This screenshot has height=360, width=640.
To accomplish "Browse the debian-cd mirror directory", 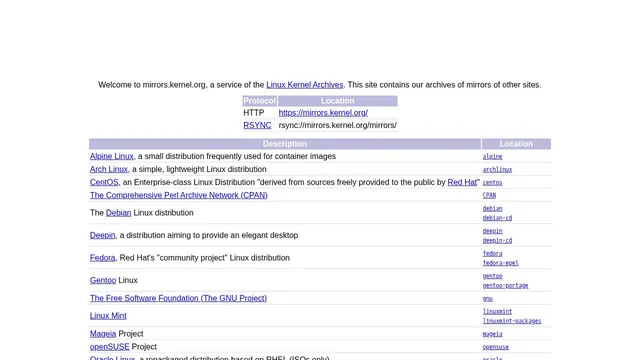I will coord(497,218).
